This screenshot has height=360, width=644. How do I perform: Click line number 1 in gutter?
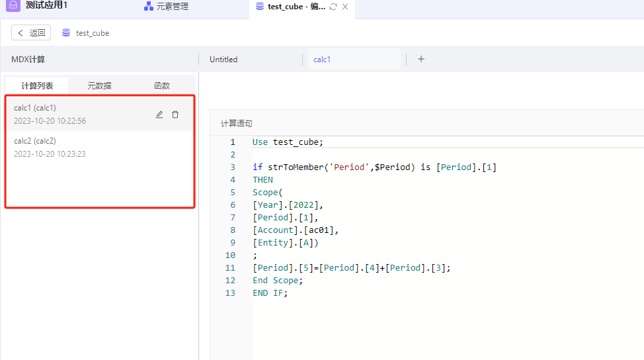tap(233, 142)
